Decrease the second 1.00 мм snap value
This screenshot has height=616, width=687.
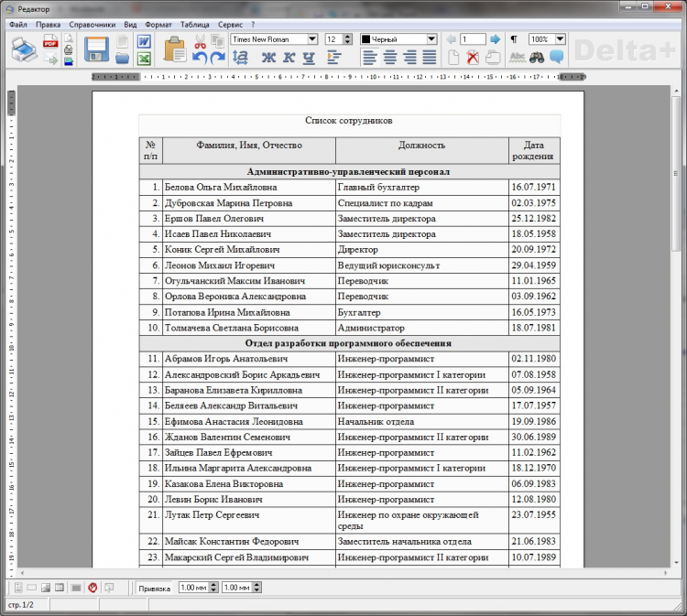pyautogui.click(x=257, y=590)
